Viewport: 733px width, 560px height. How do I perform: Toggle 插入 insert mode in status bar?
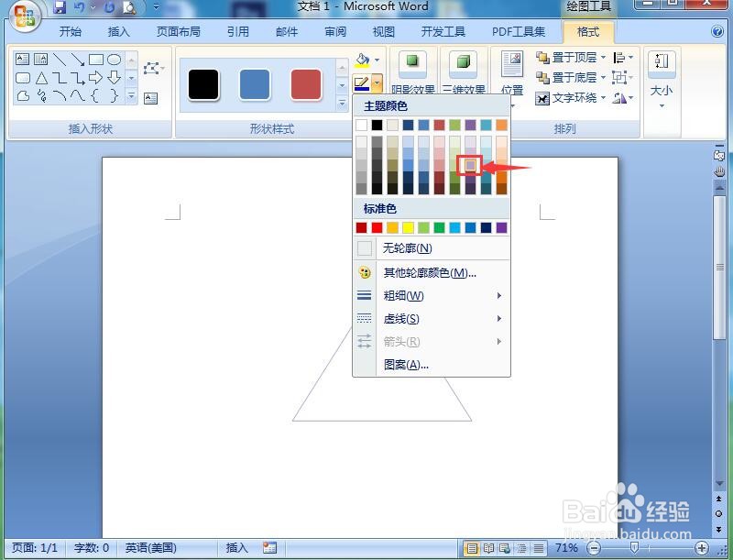pos(236,547)
